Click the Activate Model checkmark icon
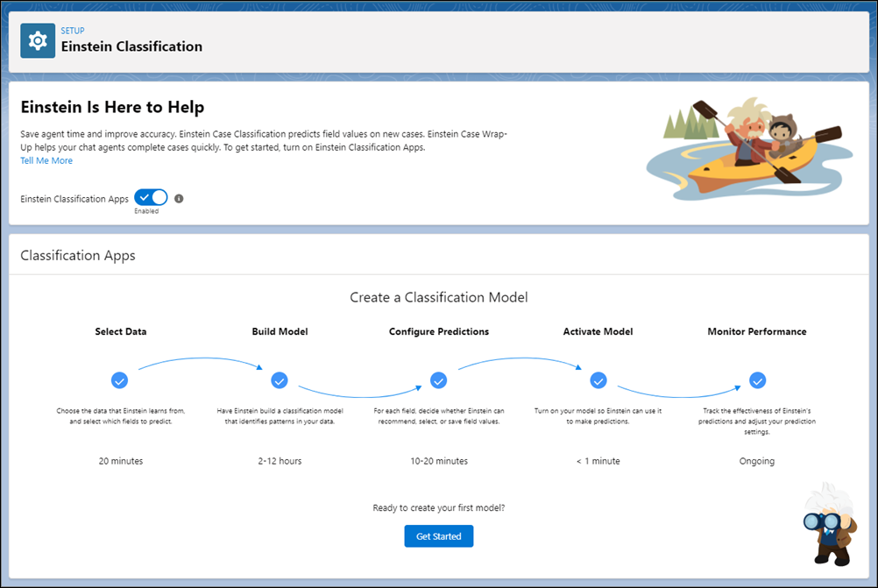Screen dimensions: 878x588 tap(598, 380)
